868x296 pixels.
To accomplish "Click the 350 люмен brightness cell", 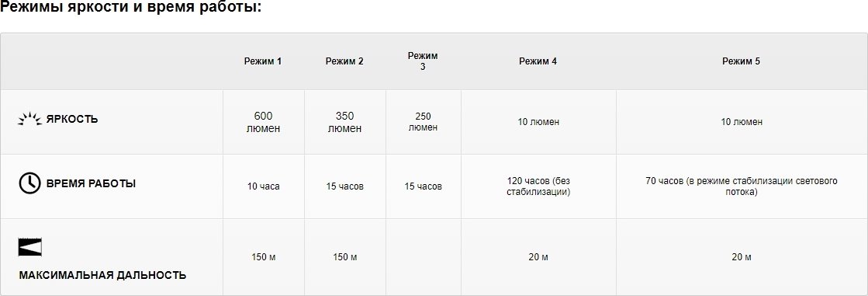I will (x=345, y=122).
